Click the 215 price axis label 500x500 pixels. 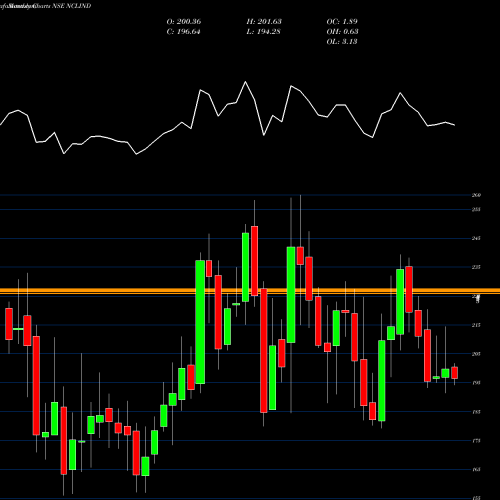pos(476,325)
